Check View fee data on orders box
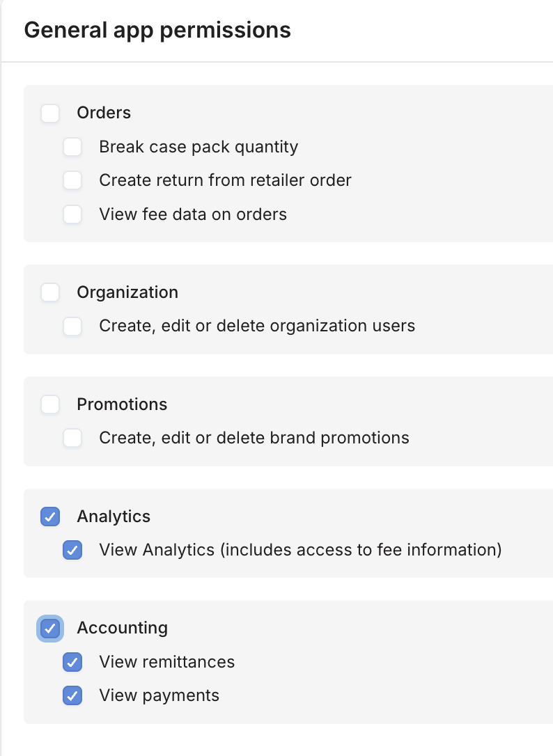Image resolution: width=553 pixels, height=756 pixels. [x=72, y=214]
